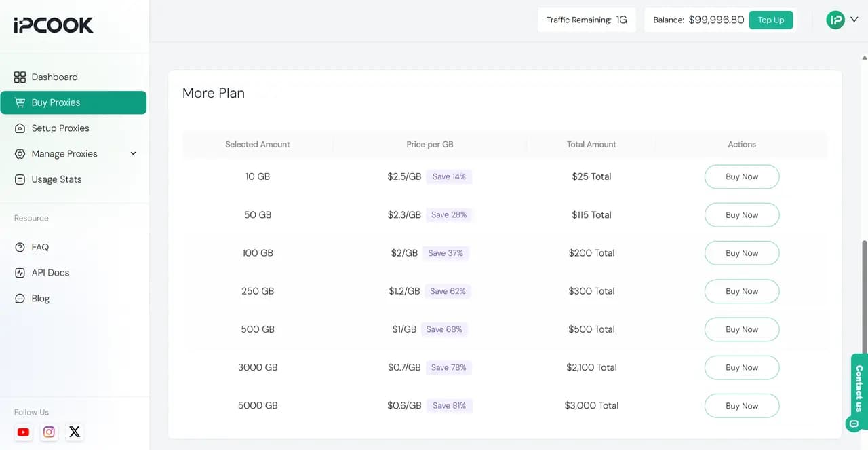Click the 250 GB amount cell
The image size is (868, 450).
(x=258, y=291)
